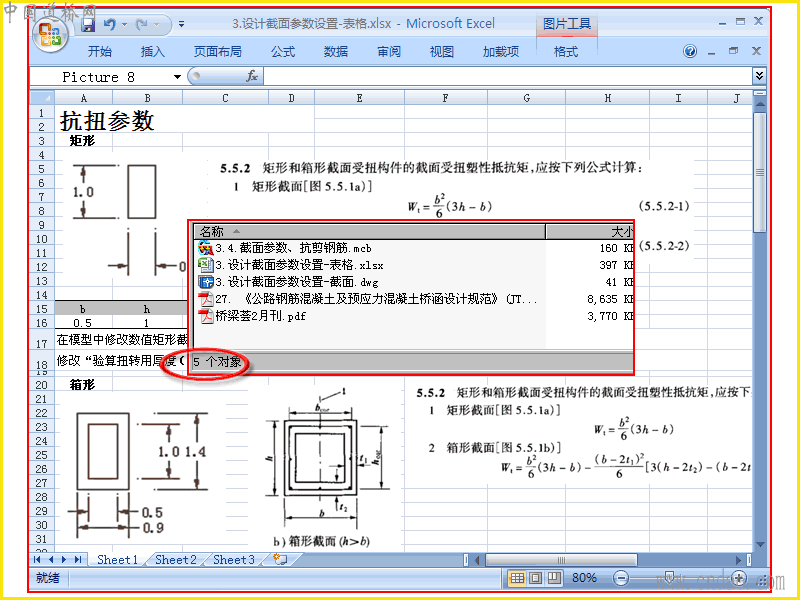Select Normal view button in status bar
This screenshot has height=600, width=800.
[x=517, y=578]
